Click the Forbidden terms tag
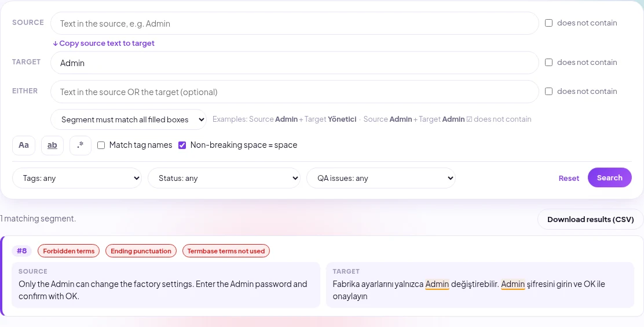 tap(68, 251)
